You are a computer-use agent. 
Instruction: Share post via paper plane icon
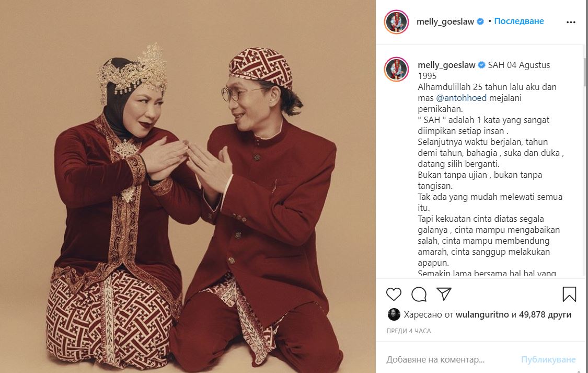(x=444, y=294)
